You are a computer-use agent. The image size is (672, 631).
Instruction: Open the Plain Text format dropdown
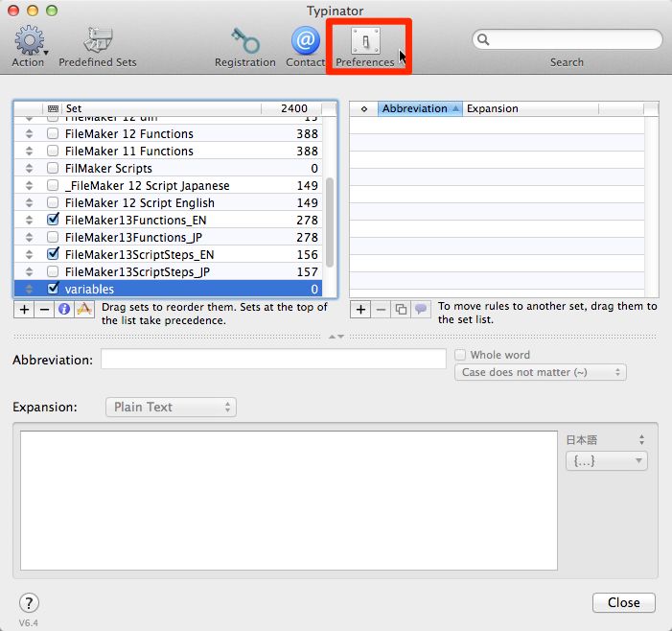click(x=171, y=407)
